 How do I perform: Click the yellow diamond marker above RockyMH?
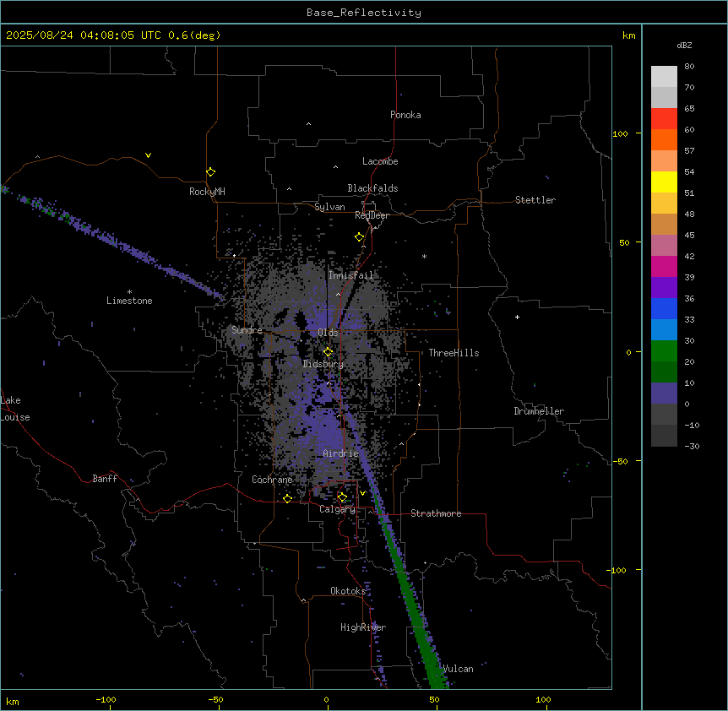[x=211, y=172]
